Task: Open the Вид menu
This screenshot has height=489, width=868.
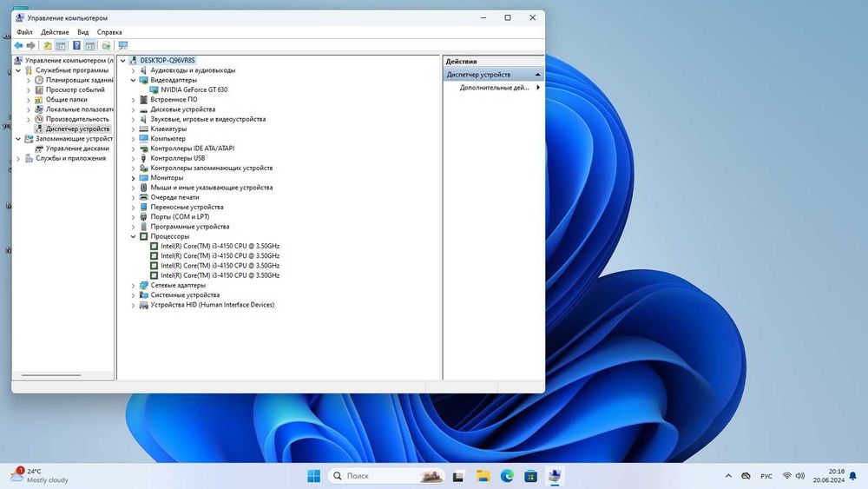Action: coord(83,32)
